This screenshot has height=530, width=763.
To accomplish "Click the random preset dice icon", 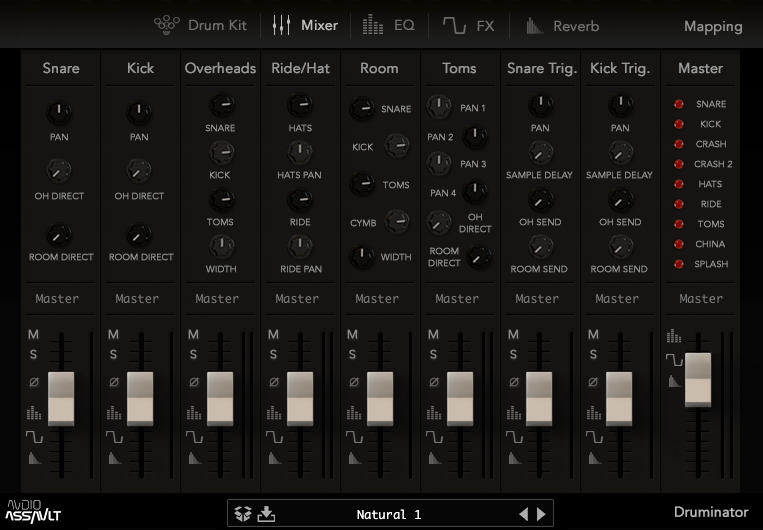I will (242, 513).
